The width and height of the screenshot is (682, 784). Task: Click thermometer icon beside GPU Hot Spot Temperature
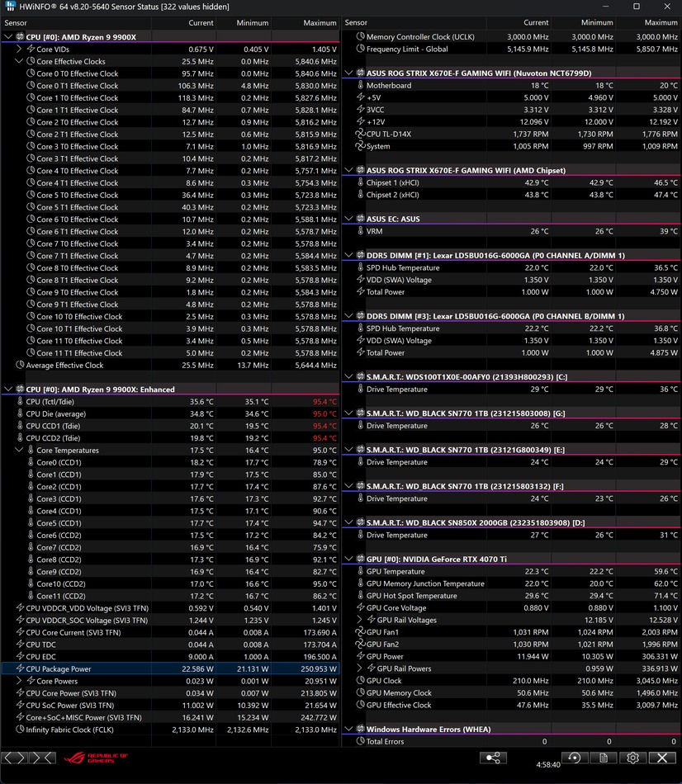(360, 596)
